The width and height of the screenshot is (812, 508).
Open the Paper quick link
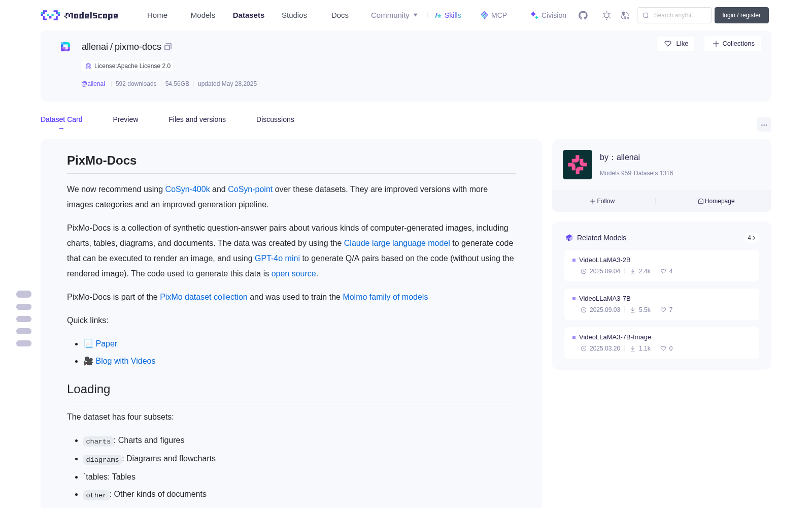pyautogui.click(x=106, y=343)
